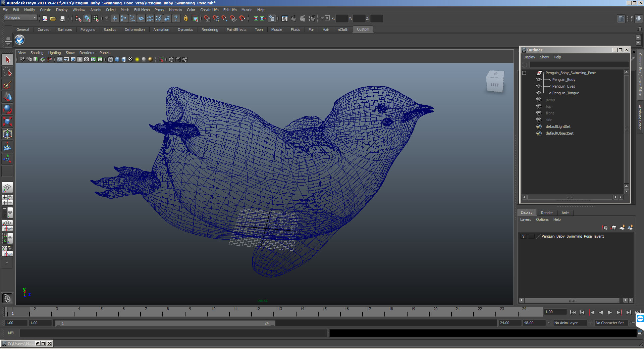This screenshot has width=644, height=349.
Task: Switch to the Rendering shelf tab
Action: coord(210,30)
